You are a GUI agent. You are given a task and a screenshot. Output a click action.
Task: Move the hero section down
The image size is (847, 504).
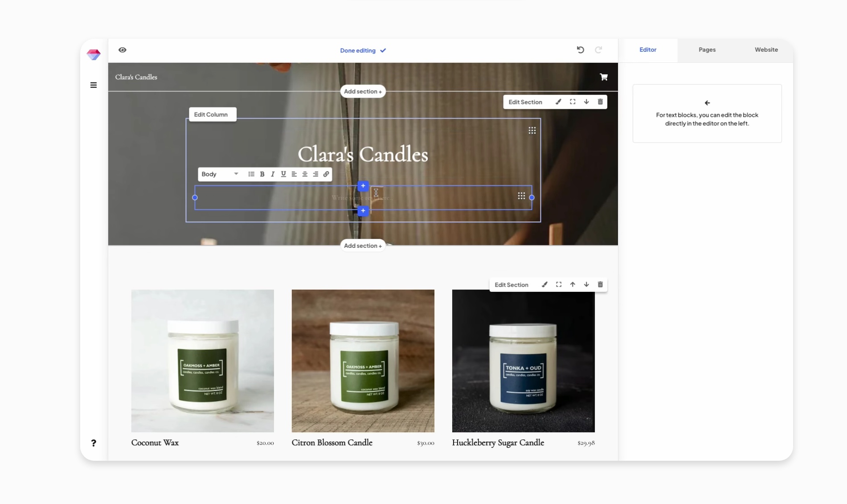pyautogui.click(x=586, y=102)
